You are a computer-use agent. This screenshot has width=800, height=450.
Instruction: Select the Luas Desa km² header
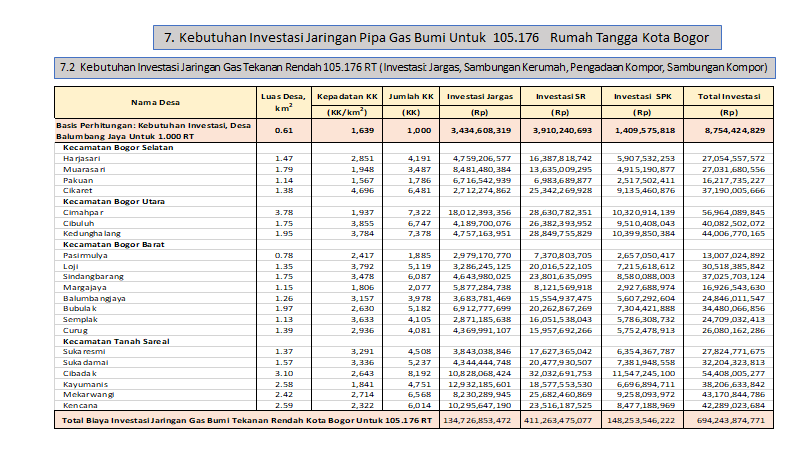click(284, 103)
